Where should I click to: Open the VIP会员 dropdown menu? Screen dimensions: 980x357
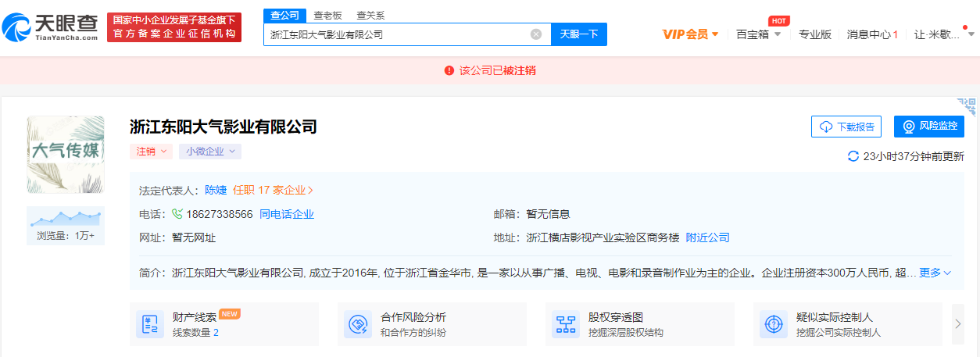[690, 34]
